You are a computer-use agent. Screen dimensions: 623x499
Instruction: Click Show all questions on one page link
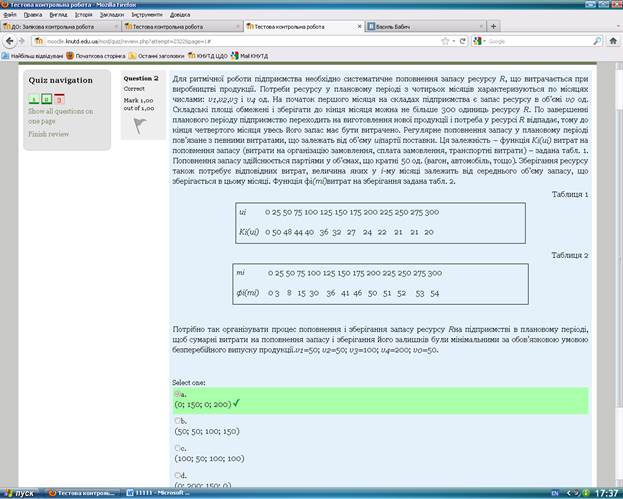[60, 116]
